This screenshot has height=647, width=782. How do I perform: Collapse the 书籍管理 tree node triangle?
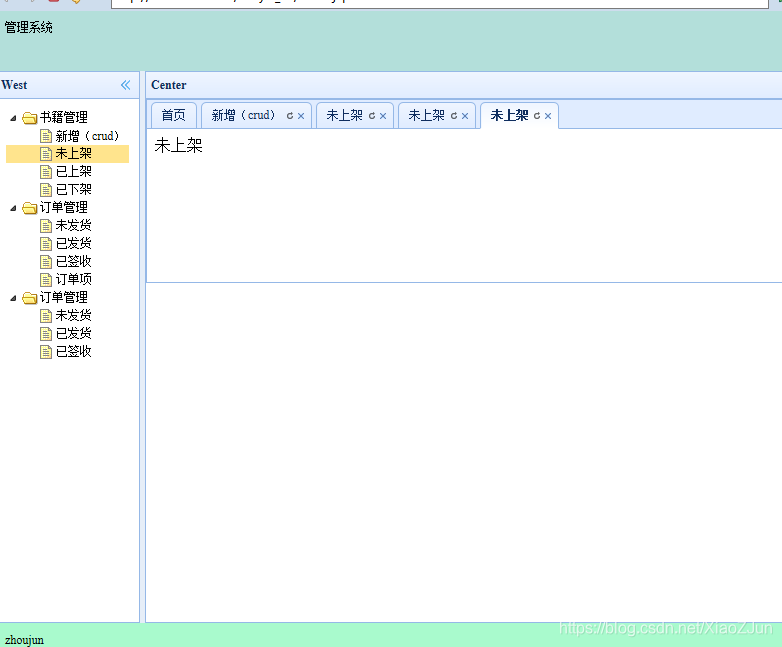click(13, 118)
